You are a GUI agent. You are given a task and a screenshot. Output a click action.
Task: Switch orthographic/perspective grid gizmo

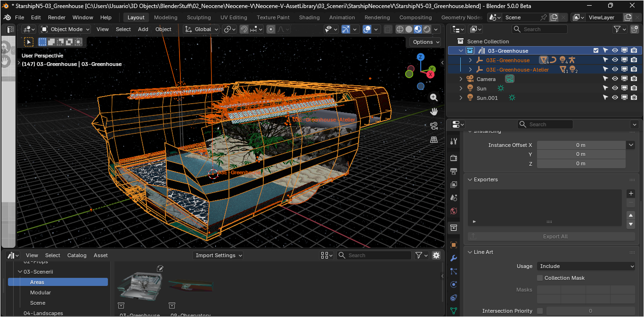coord(434,140)
